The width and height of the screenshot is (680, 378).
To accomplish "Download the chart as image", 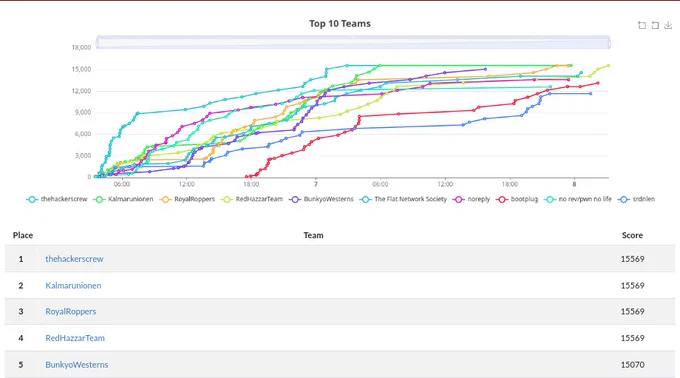I will coord(668,25).
